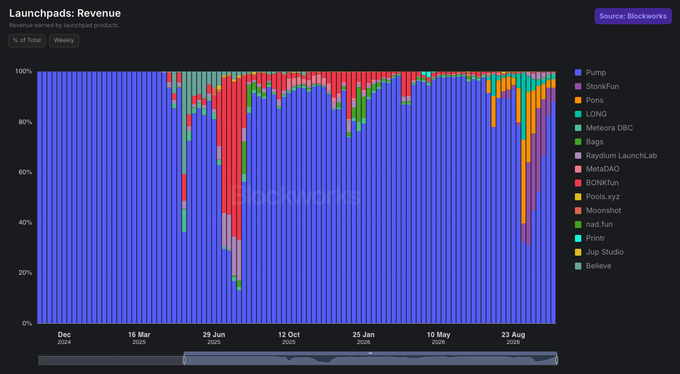Click the left range slider handle

coord(184,360)
